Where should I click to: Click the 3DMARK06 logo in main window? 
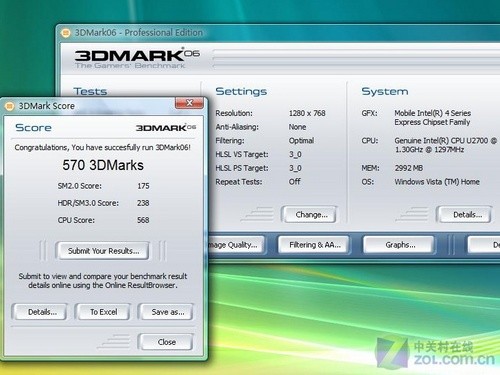click(137, 58)
